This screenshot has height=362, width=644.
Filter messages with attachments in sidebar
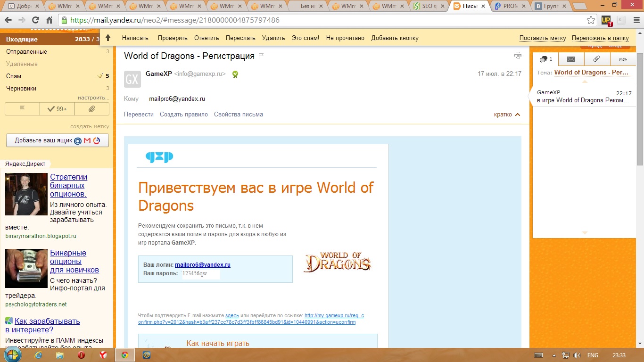point(92,109)
